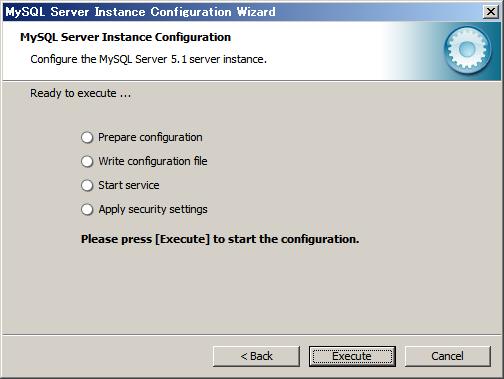Cancel the configuration wizard
The width and height of the screenshot is (504, 379).
(447, 356)
